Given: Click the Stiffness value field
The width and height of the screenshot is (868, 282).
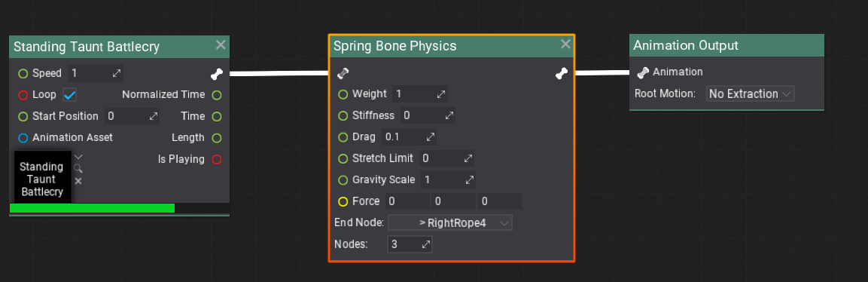Looking at the screenshot, I should [428, 116].
